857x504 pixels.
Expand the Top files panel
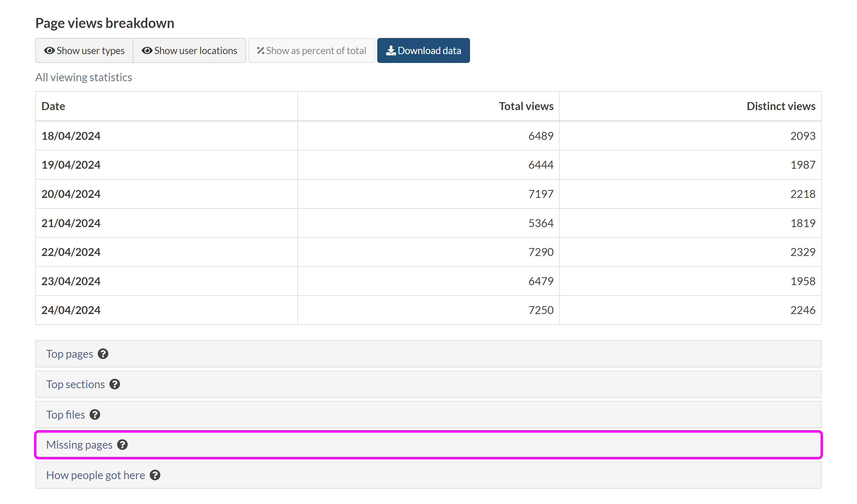66,415
